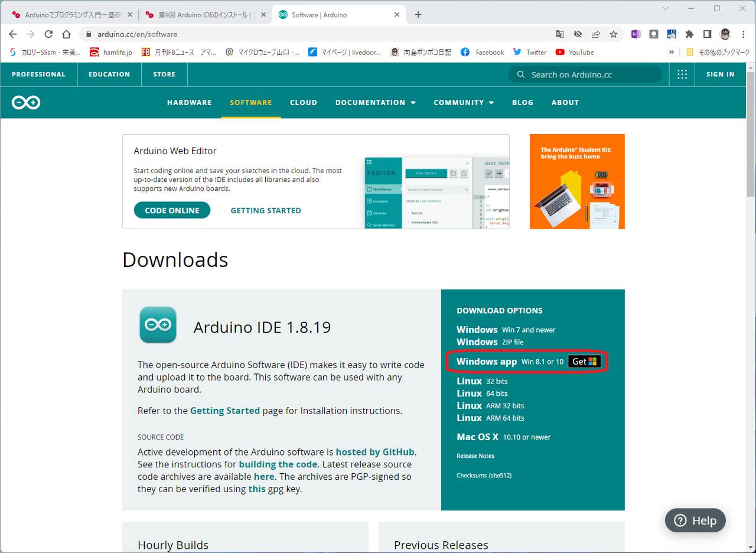
Task: Download Mac OS X 10.10 or newer
Action: (x=504, y=437)
